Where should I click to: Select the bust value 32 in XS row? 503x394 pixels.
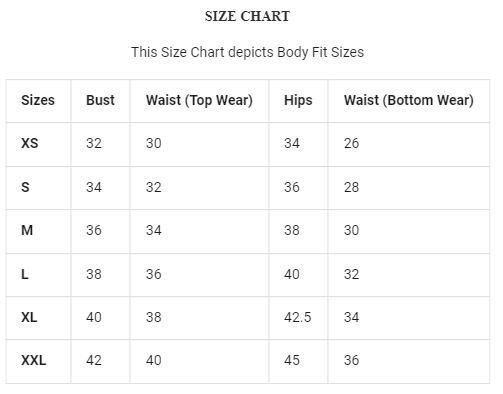coord(94,143)
